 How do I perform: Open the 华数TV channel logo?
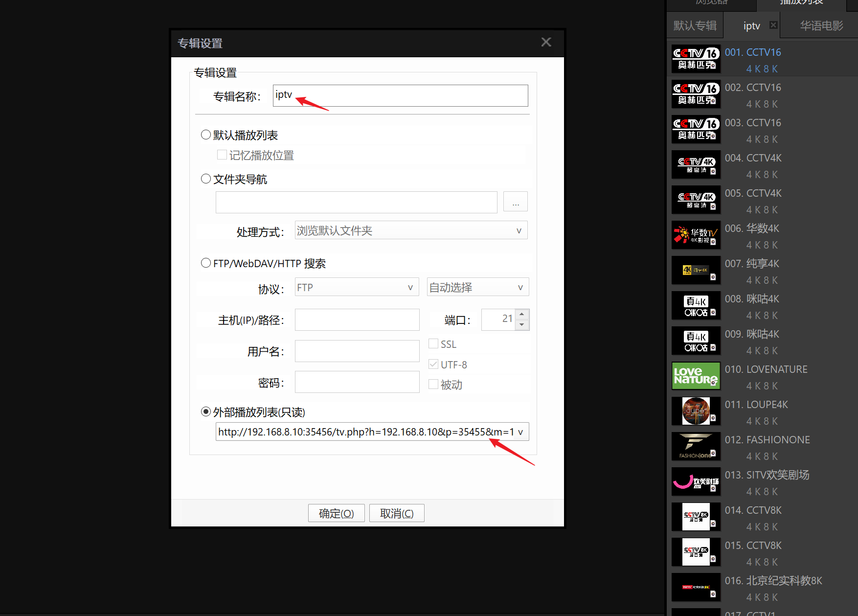point(696,235)
